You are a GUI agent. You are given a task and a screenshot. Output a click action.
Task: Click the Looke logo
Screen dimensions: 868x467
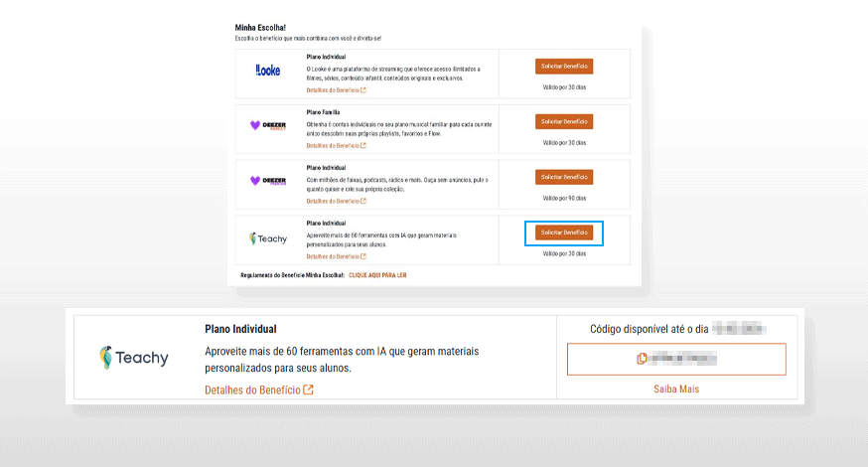coord(268,71)
